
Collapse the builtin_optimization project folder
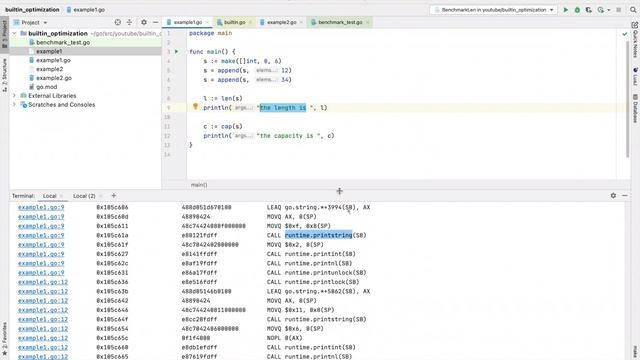pos(15,33)
